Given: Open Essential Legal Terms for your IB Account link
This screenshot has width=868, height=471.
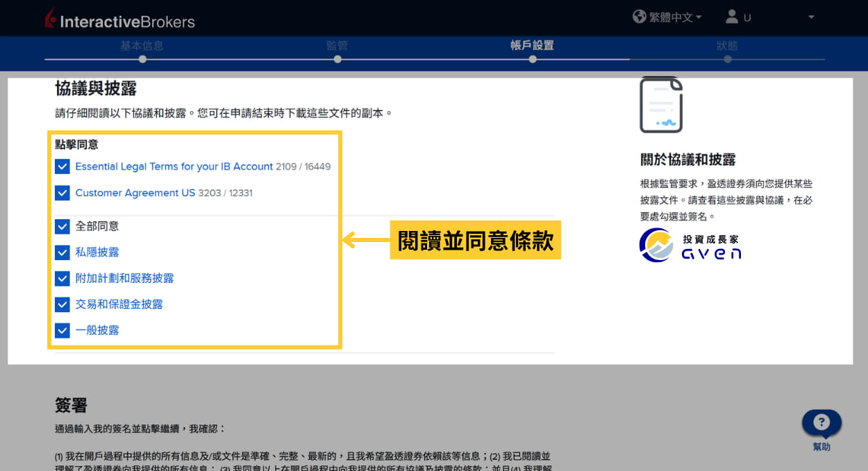Looking at the screenshot, I should (x=174, y=166).
